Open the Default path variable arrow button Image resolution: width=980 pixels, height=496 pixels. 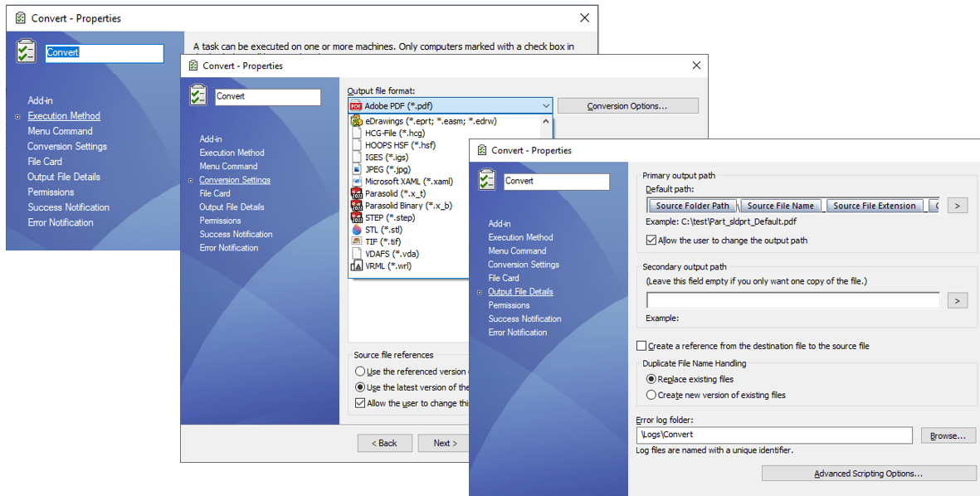(x=958, y=206)
